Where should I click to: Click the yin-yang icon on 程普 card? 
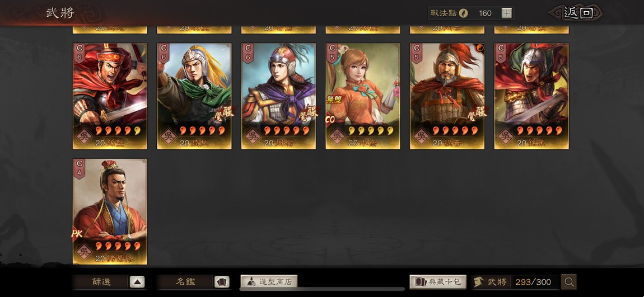(479, 48)
